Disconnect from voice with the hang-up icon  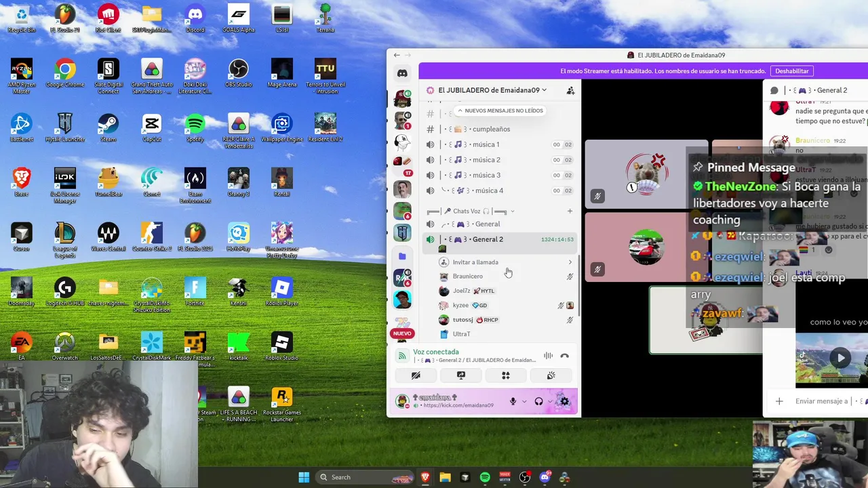564,356
